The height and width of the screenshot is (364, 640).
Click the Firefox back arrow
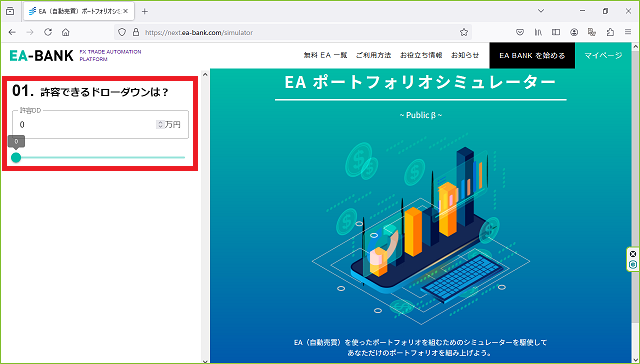click(x=12, y=32)
